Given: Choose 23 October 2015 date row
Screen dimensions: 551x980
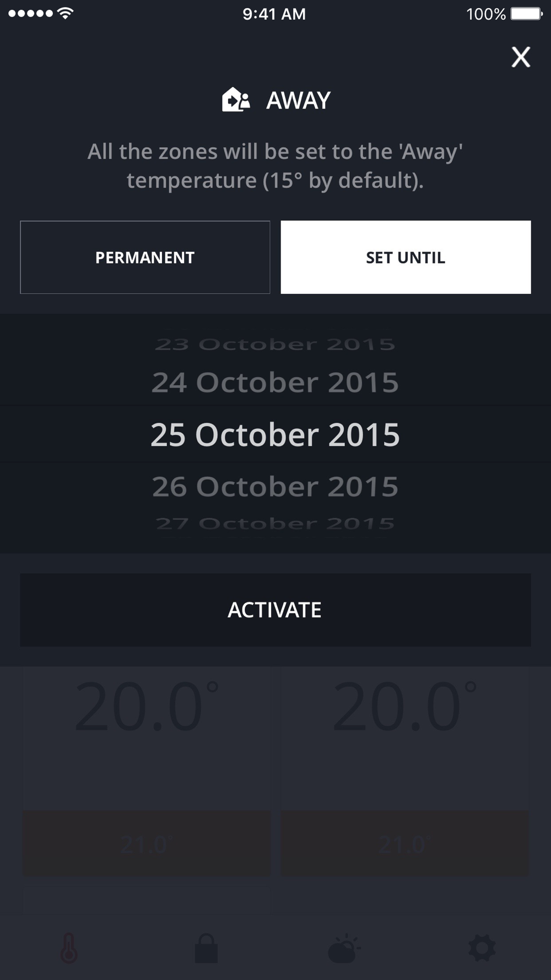Looking at the screenshot, I should pyautogui.click(x=275, y=344).
